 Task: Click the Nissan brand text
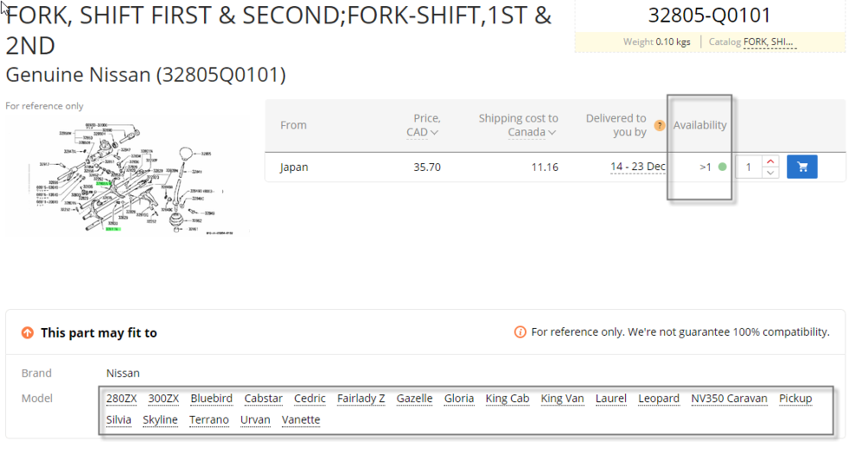pyautogui.click(x=123, y=373)
